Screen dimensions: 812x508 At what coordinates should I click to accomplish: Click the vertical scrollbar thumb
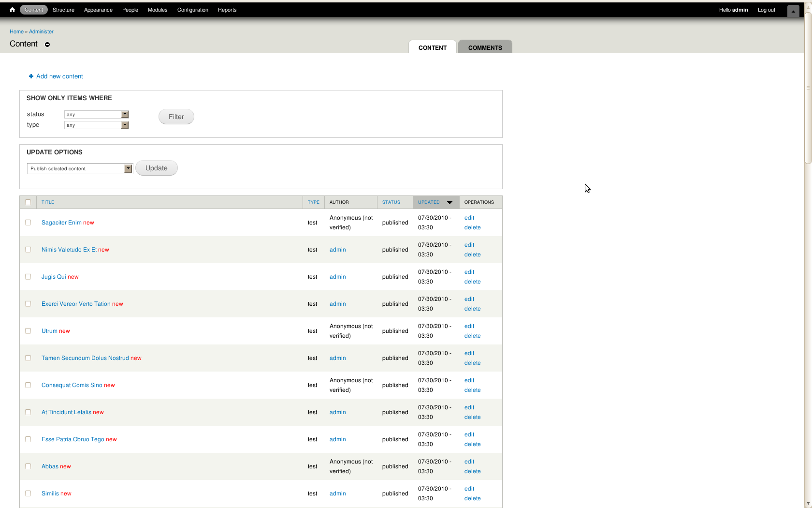808,87
